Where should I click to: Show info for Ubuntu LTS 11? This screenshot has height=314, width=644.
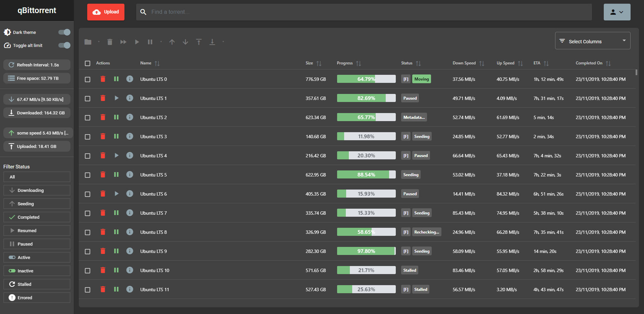point(130,289)
